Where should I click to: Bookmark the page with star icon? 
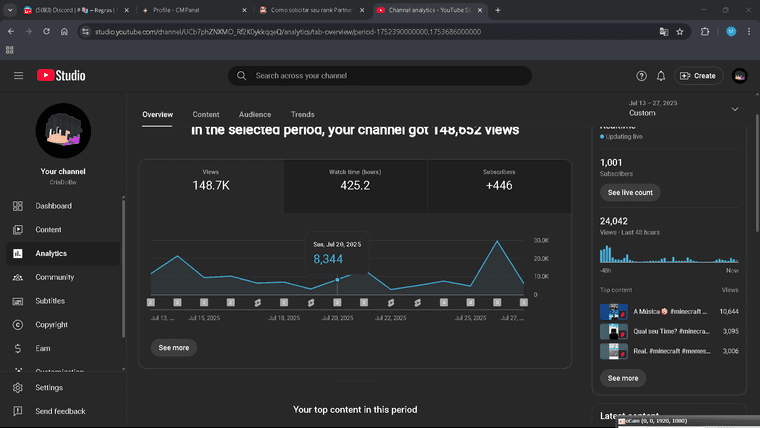[680, 32]
